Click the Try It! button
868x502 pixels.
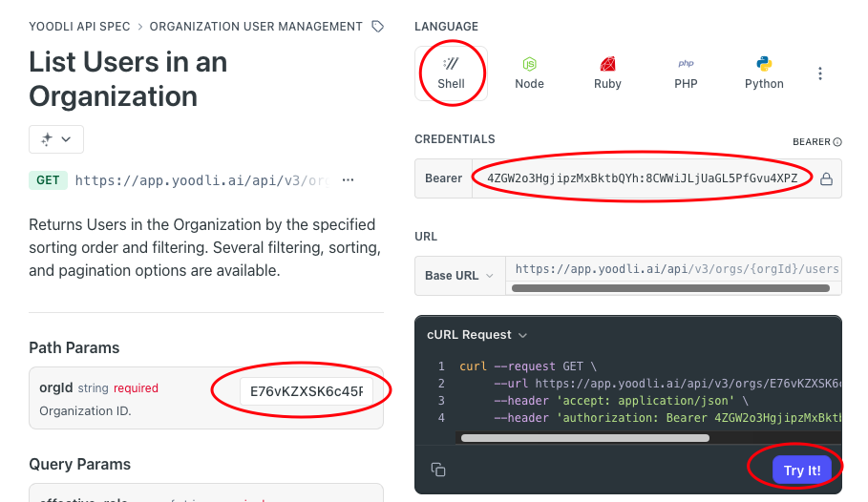point(801,470)
